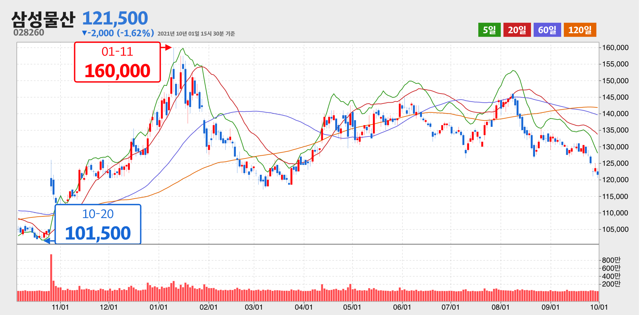The image size is (644, 315).
Task: Click the red 20일 moving average legend
Action: (517, 30)
